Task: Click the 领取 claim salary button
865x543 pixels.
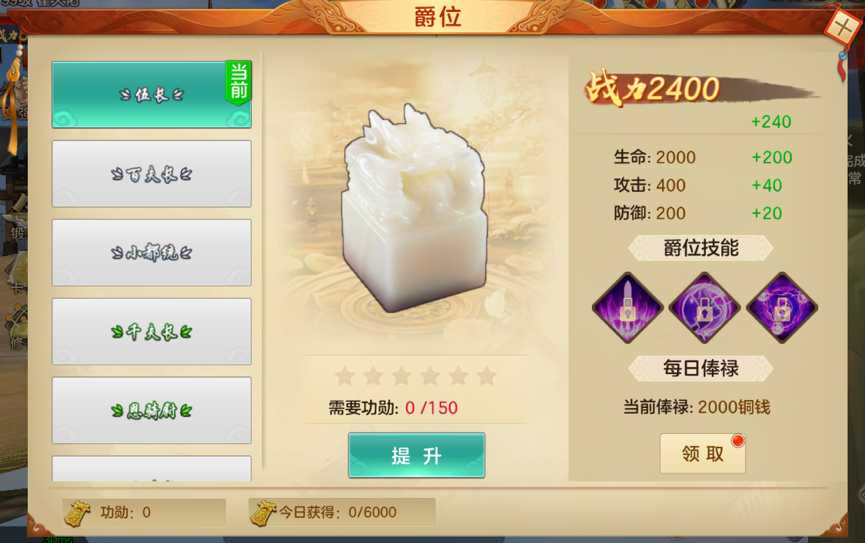Action: (x=703, y=454)
